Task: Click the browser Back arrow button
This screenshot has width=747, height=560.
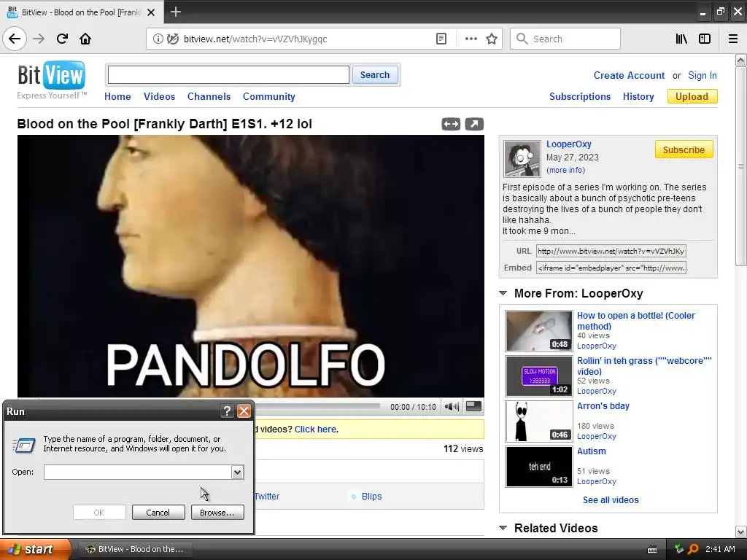Action: coord(15,39)
